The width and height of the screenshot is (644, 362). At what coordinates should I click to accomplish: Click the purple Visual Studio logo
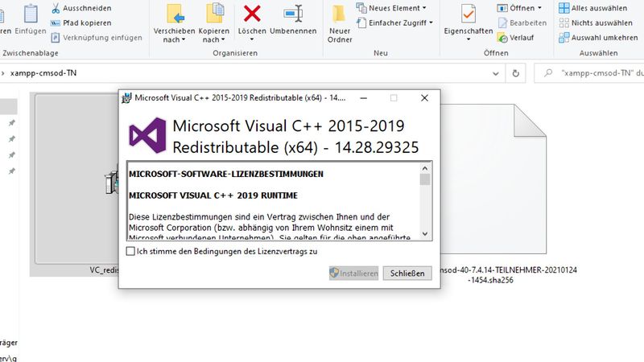[147, 135]
